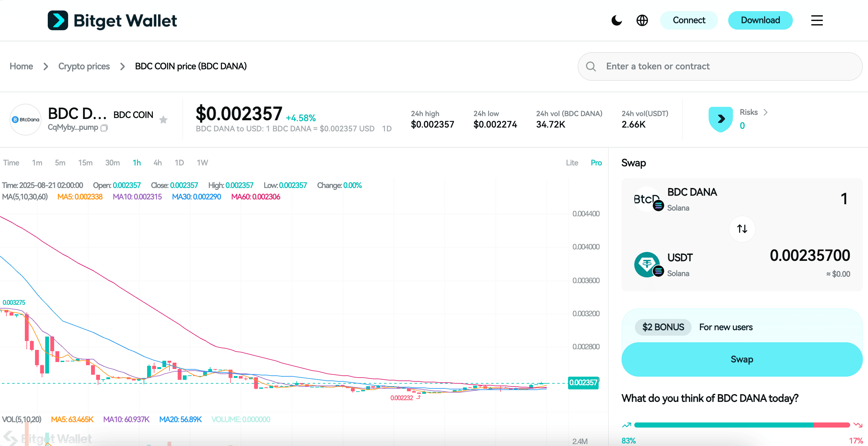Click the Connect button

click(689, 20)
